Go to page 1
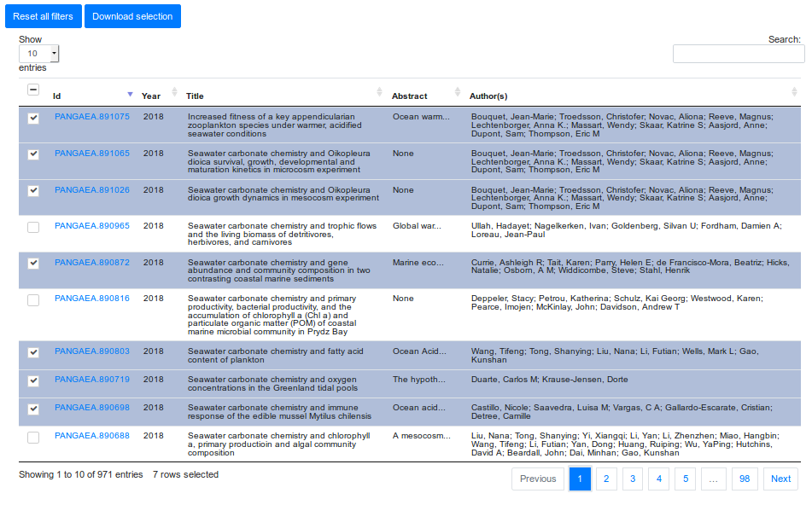Image resolution: width=812 pixels, height=505 pixels. pos(580,479)
